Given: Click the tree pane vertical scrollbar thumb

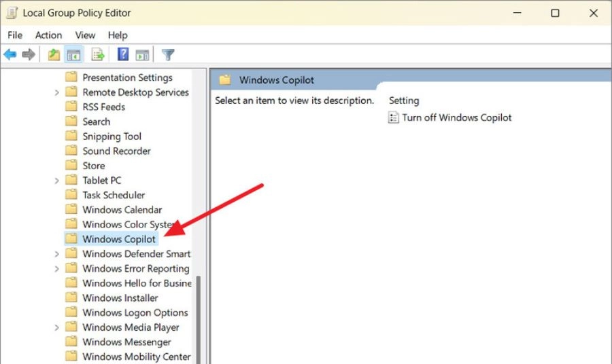Looking at the screenshot, I should coord(199,320).
